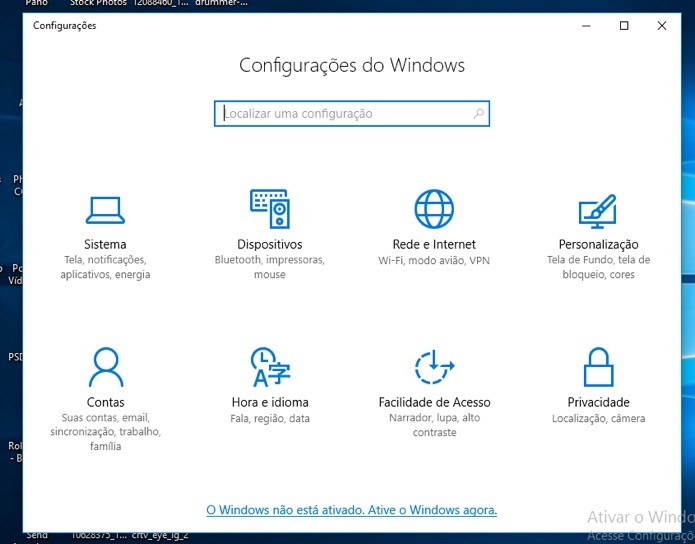Click 'Localização, câmera' description
695x544 pixels.
(598, 418)
